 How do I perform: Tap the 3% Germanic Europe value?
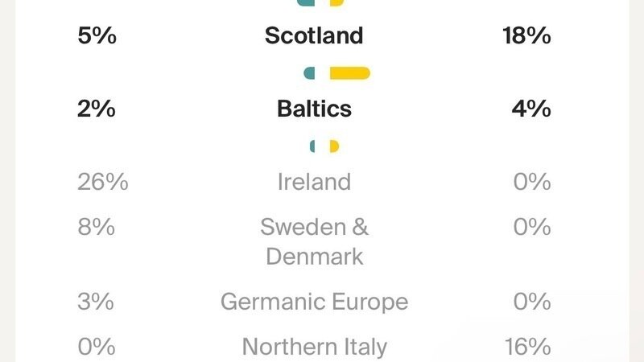pos(96,302)
